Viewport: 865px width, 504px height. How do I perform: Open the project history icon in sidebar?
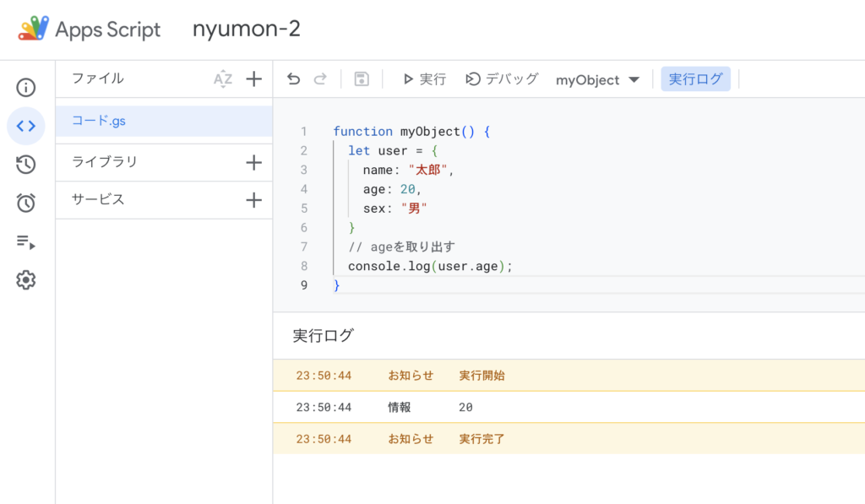(26, 165)
